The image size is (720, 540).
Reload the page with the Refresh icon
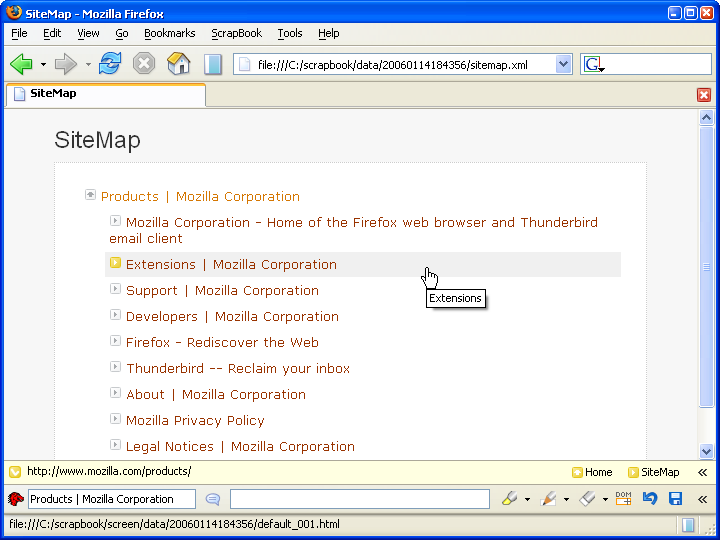[110, 63]
